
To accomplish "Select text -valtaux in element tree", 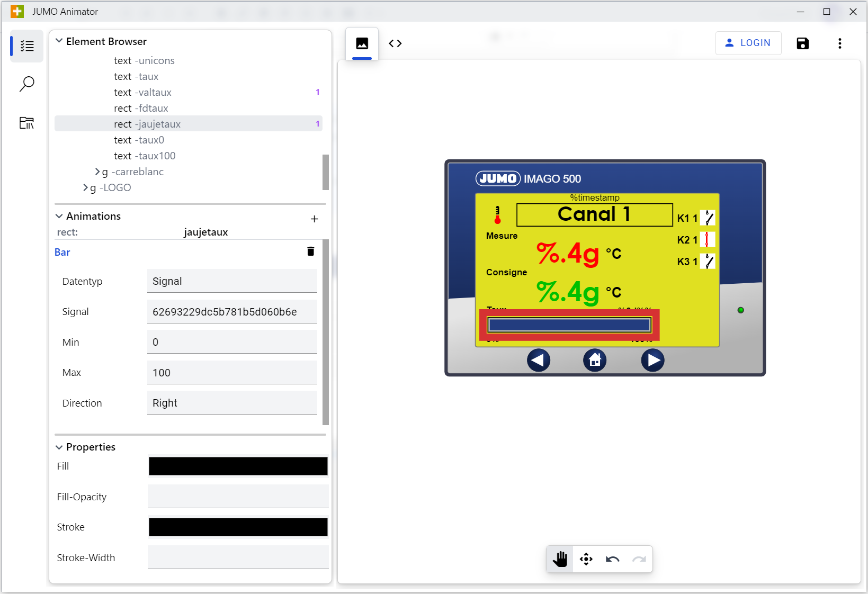I will 142,93.
